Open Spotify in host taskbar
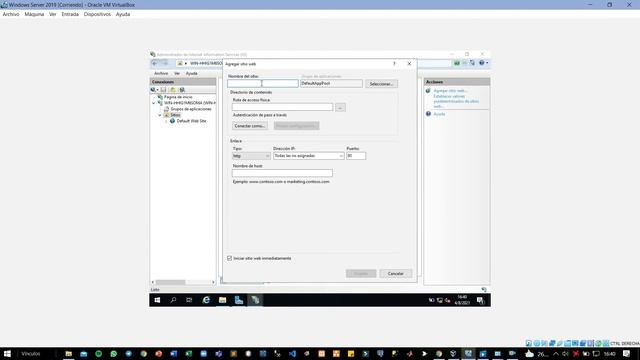This screenshot has width=640, height=360. (x=98, y=354)
